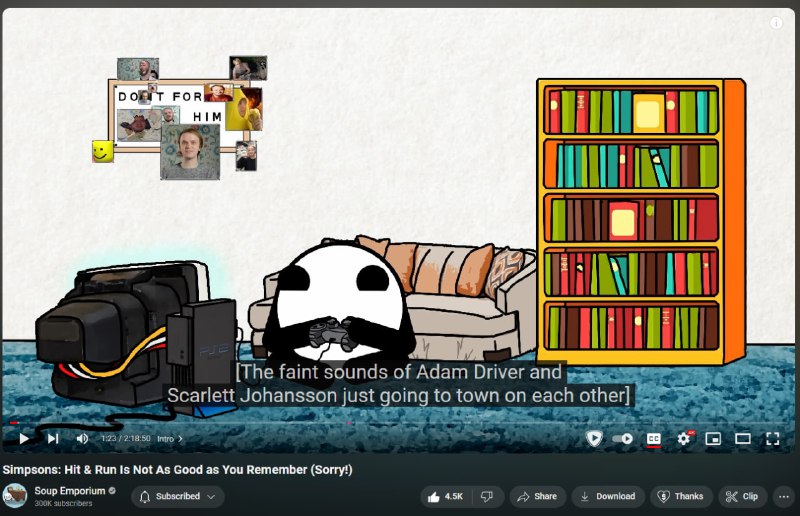Create a Clip of the video
The image size is (800, 516).
(742, 496)
